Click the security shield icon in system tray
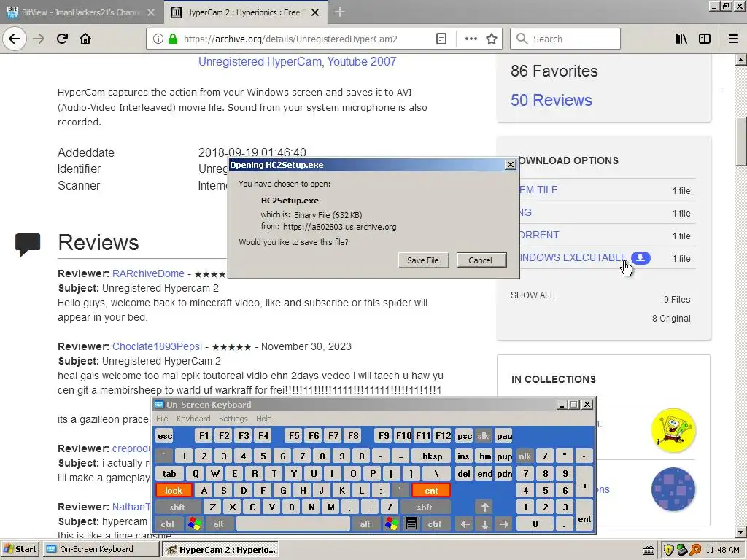 point(668,550)
